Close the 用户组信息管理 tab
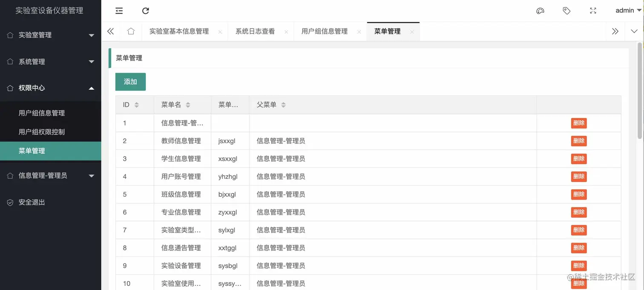 (x=359, y=32)
